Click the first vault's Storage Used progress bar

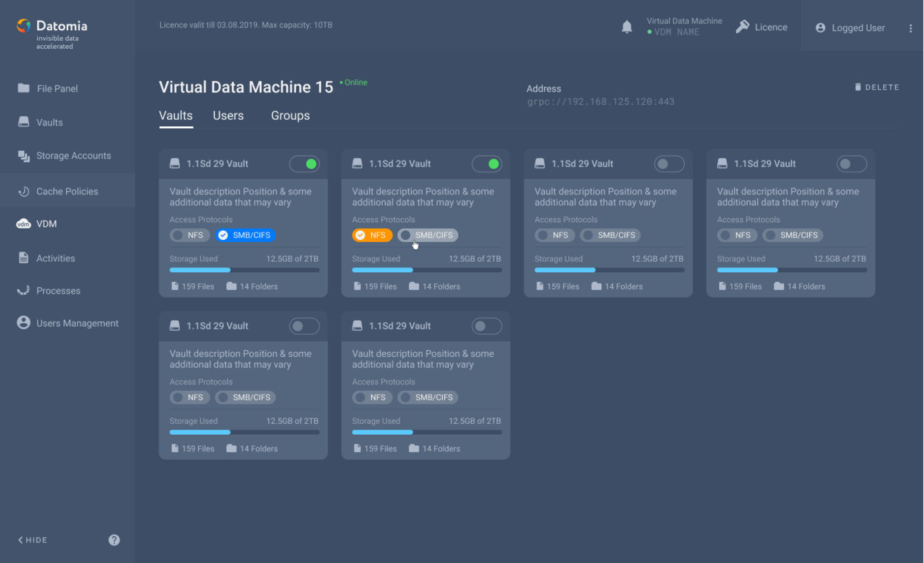coord(244,270)
